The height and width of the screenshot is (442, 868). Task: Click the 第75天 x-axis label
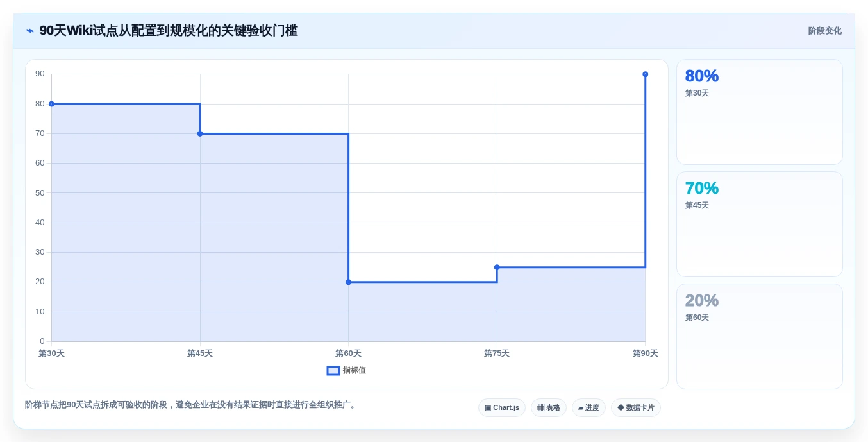pos(497,353)
